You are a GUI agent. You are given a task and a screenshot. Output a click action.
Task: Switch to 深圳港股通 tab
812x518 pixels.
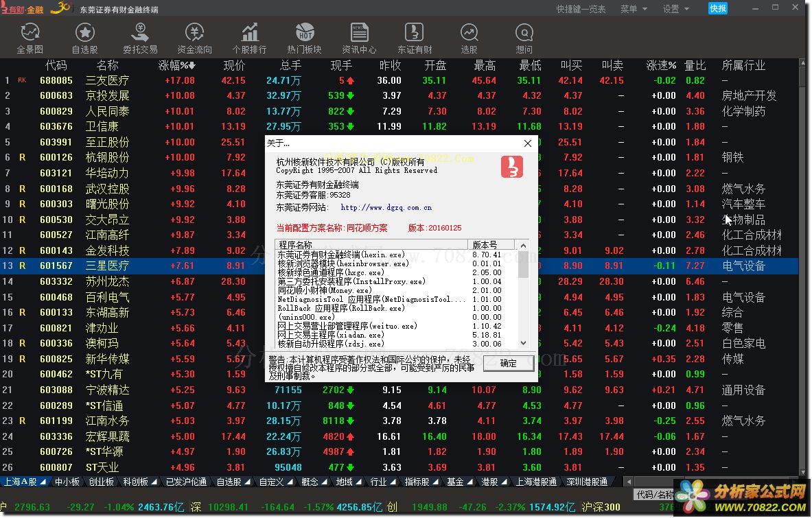click(x=587, y=482)
